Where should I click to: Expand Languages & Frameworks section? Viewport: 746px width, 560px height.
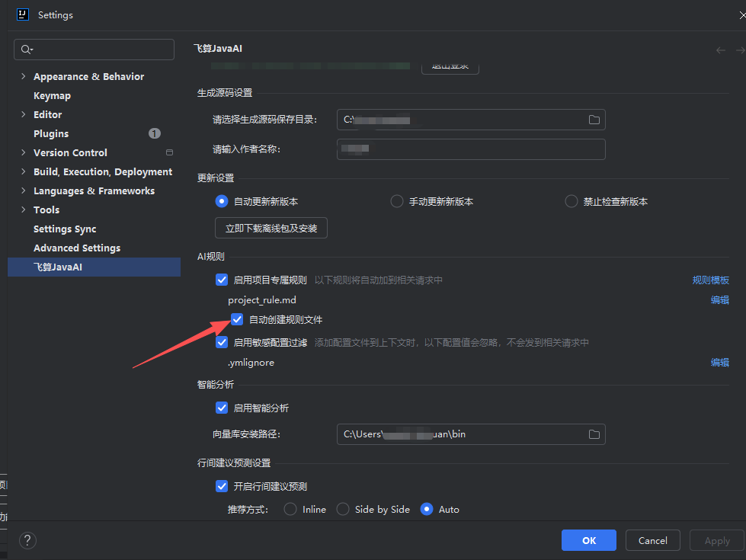point(24,190)
